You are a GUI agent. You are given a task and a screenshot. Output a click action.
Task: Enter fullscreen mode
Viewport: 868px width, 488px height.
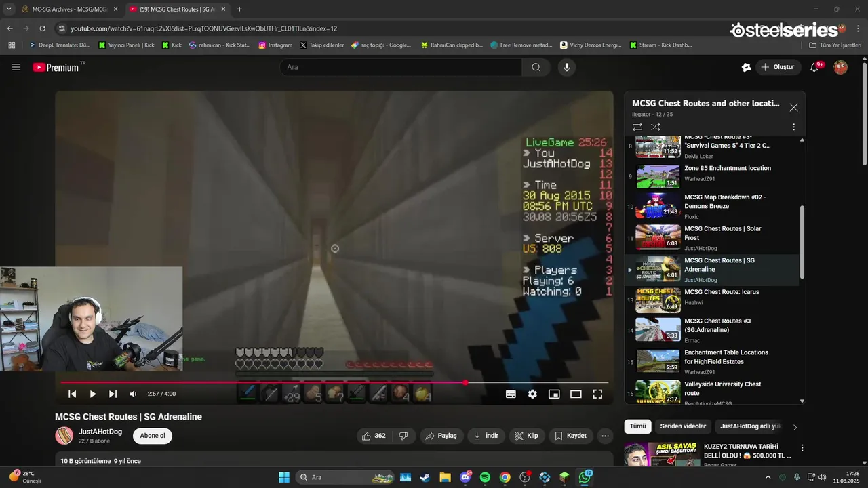pyautogui.click(x=597, y=394)
